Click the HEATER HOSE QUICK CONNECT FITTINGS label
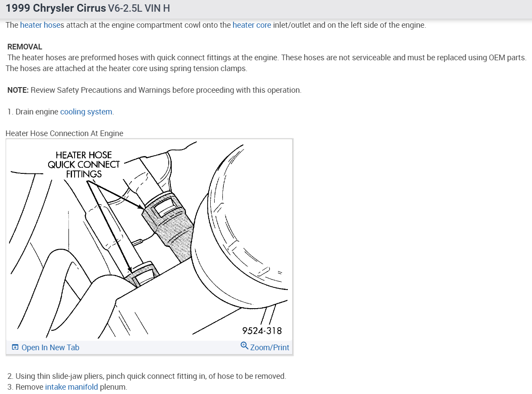The width and height of the screenshot is (532, 394). point(84,165)
